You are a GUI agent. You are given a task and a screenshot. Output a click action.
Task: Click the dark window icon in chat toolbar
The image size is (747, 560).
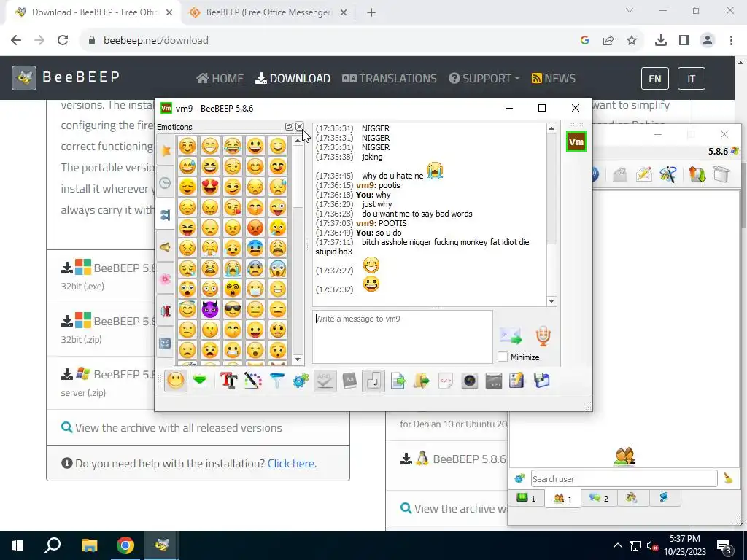pos(494,381)
